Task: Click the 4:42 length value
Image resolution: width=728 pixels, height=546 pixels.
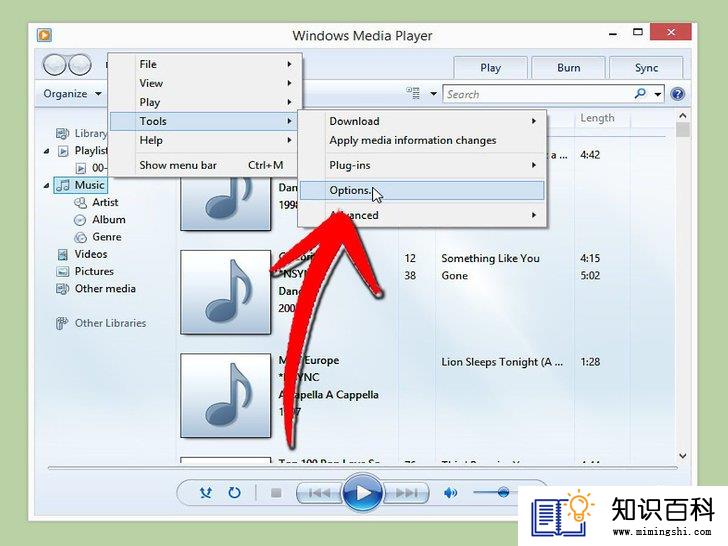Action: tap(590, 155)
